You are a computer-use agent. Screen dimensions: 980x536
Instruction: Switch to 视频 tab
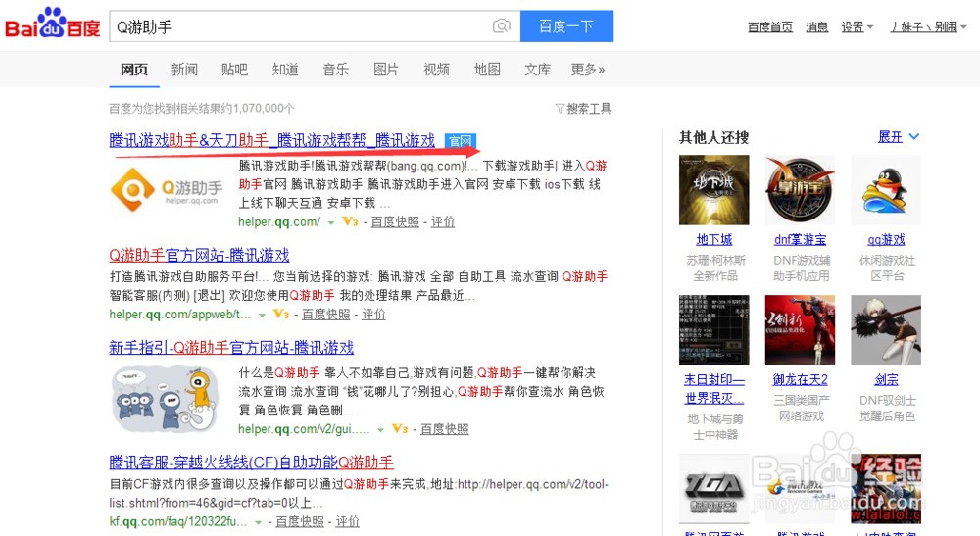[x=436, y=70]
